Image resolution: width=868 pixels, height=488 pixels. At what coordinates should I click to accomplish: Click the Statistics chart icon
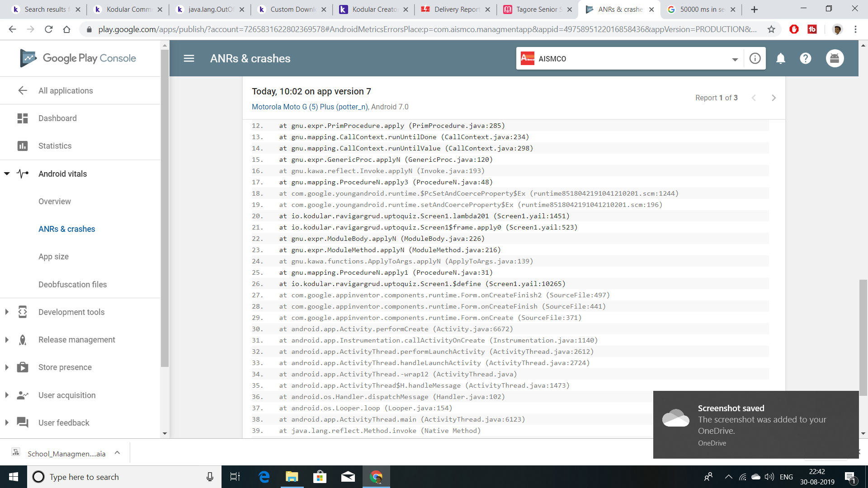click(23, 146)
